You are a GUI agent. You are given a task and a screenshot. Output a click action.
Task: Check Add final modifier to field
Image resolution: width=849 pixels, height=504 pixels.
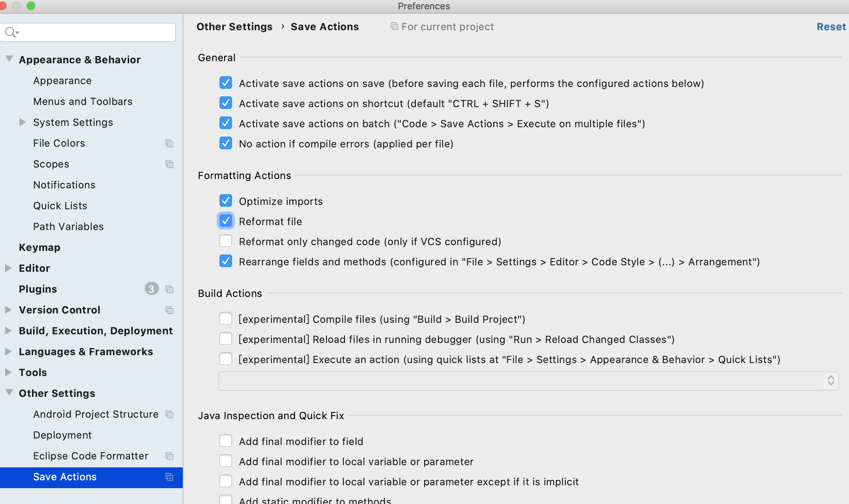[226, 441]
